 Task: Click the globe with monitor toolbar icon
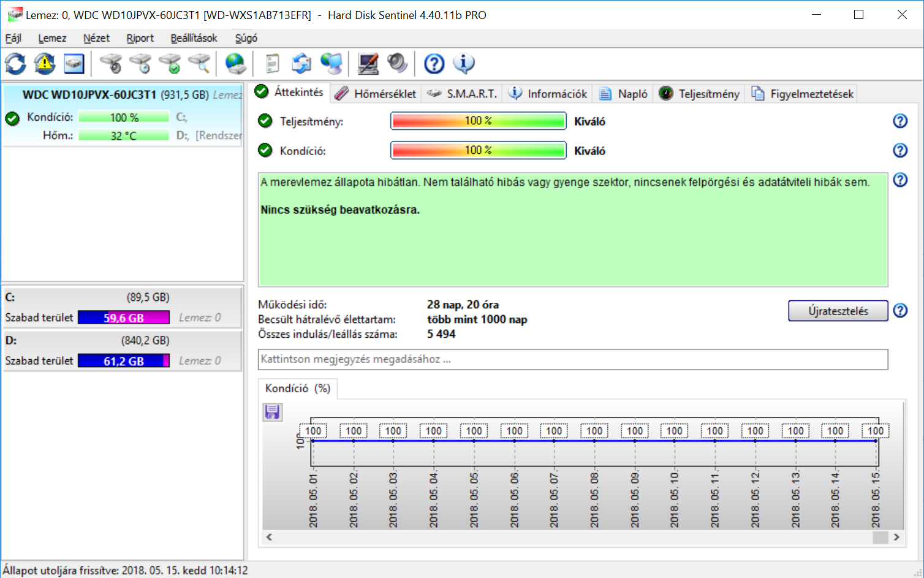(x=331, y=63)
